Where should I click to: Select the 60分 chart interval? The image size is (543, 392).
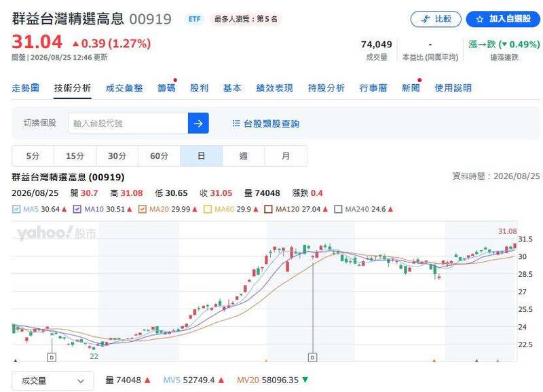click(159, 156)
